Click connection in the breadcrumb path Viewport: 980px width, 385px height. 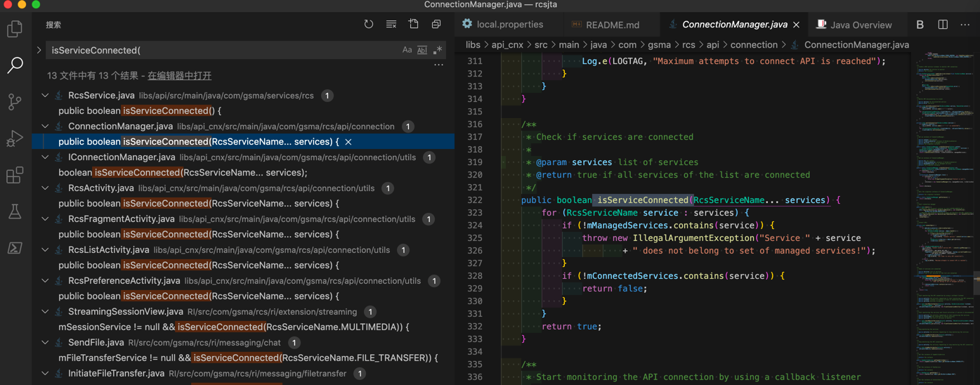[754, 45]
